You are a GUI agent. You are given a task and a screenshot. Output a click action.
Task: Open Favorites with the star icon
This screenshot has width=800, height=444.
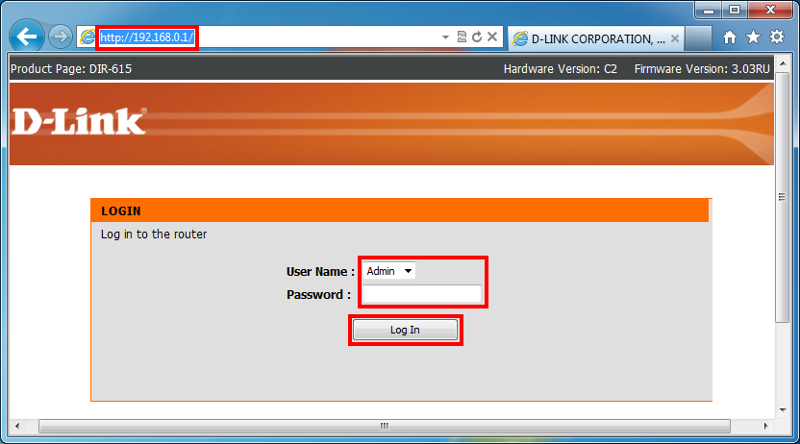click(753, 37)
